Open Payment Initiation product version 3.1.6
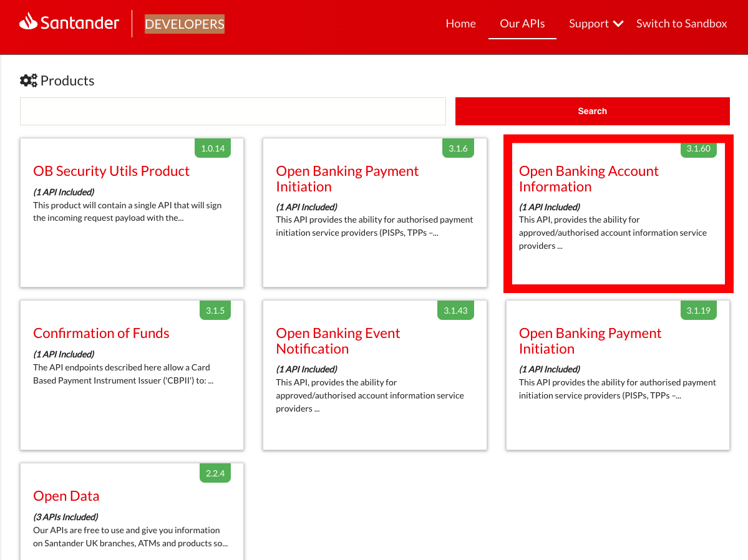This screenshot has width=748, height=560. 347,178
